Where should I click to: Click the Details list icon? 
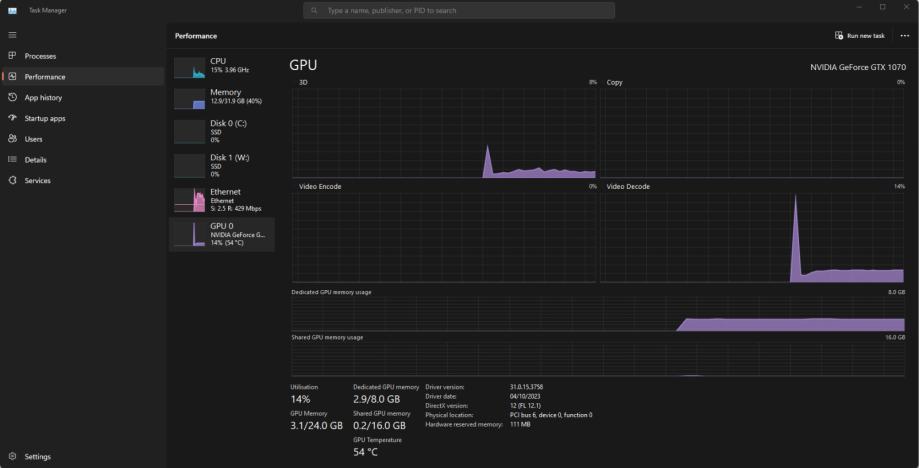coord(12,159)
